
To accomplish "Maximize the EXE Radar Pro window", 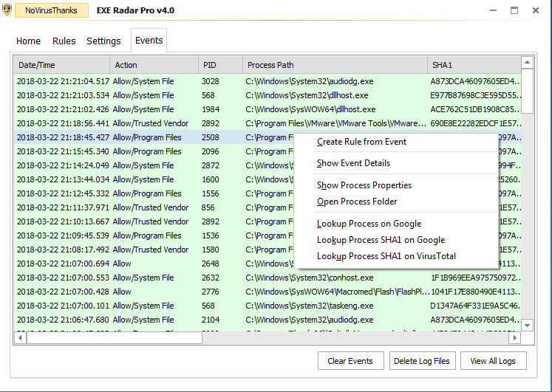I will click(514, 10).
